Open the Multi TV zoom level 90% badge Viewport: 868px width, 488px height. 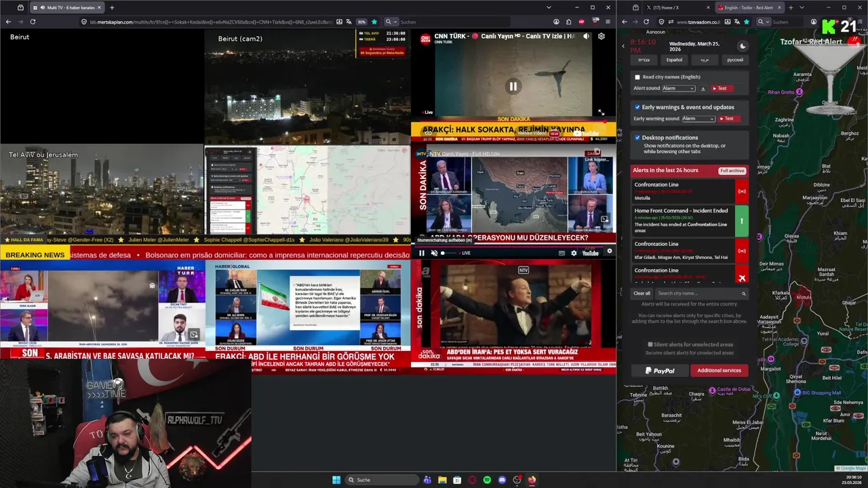[361, 22]
